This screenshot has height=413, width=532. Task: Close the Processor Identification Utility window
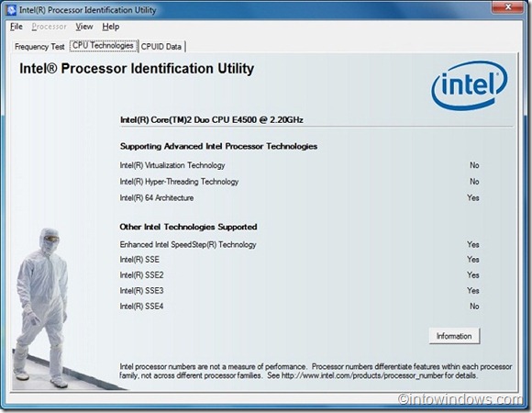507,6
